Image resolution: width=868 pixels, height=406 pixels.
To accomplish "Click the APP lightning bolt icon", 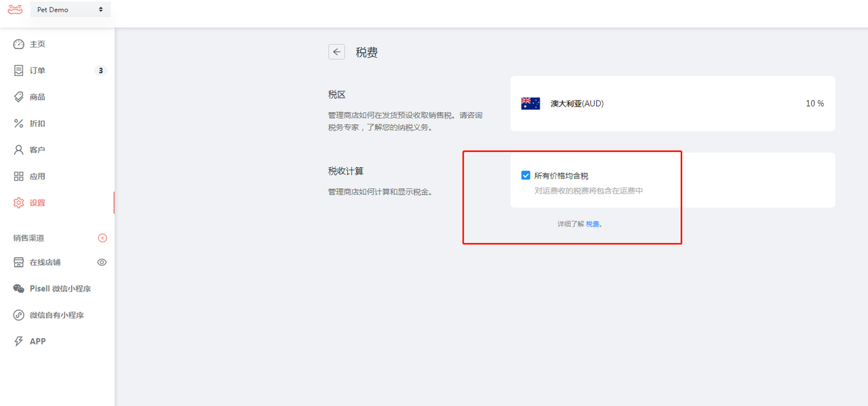I will [x=19, y=342].
